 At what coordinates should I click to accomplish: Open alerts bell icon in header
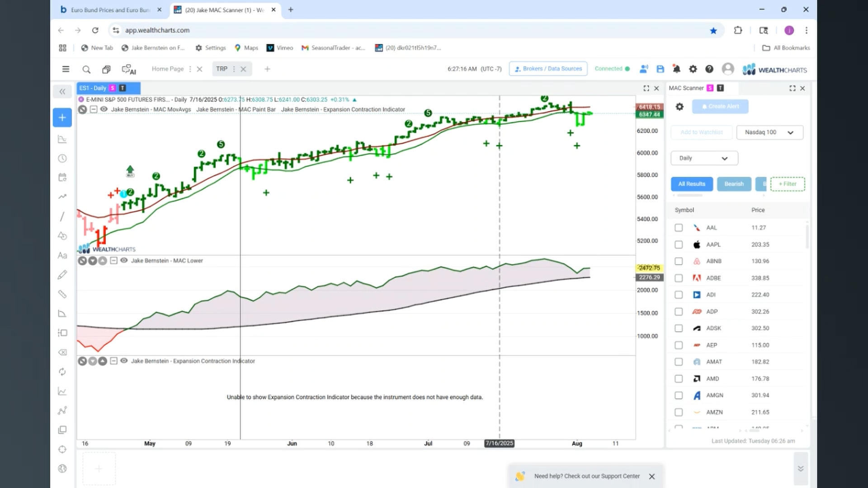pos(677,69)
